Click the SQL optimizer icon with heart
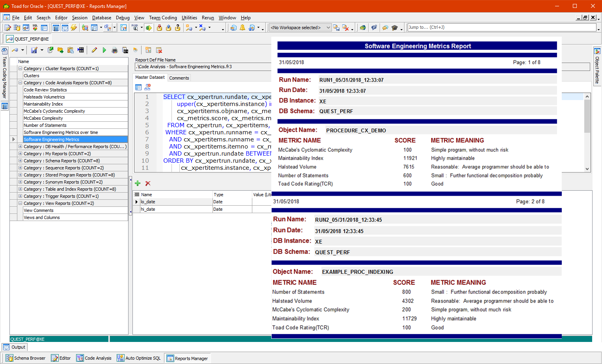The width and height of the screenshot is (602, 364). pos(35,28)
